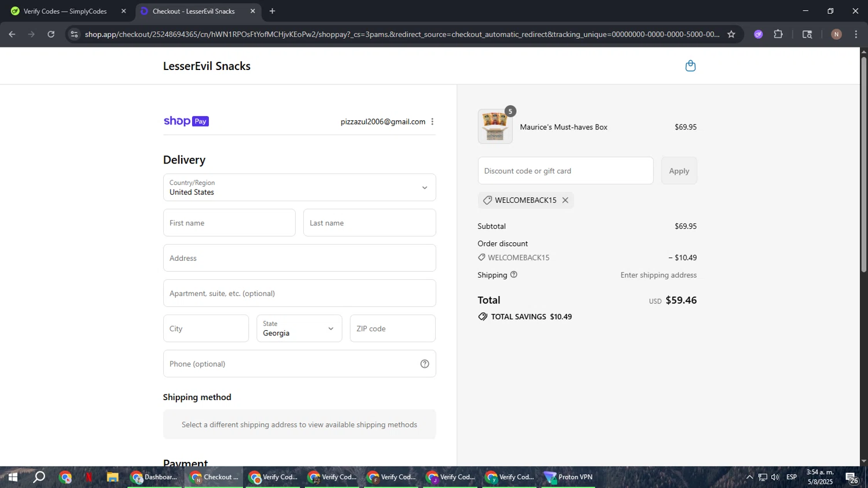The height and width of the screenshot is (488, 868).
Task: Open the media control toolbar icon
Action: pyautogui.click(x=807, y=34)
